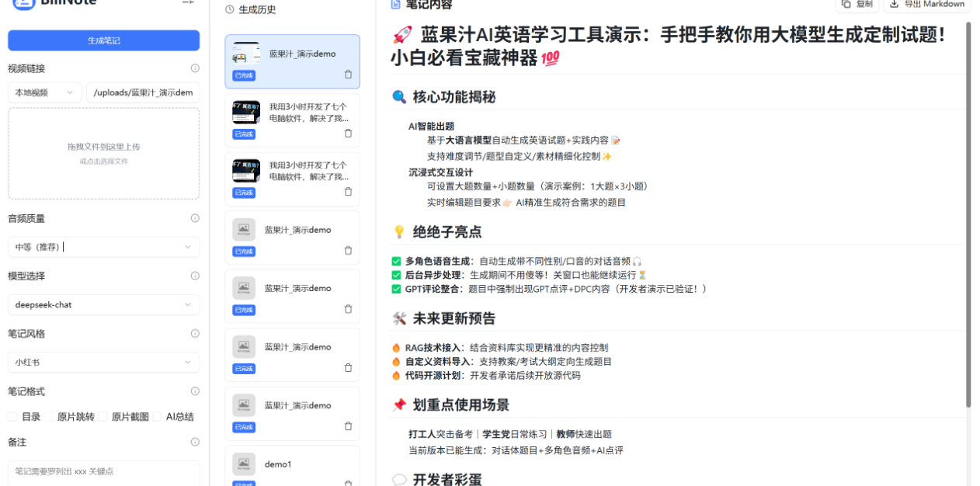
Task: Show the help icon next to 模型选择
Action: click(x=195, y=276)
